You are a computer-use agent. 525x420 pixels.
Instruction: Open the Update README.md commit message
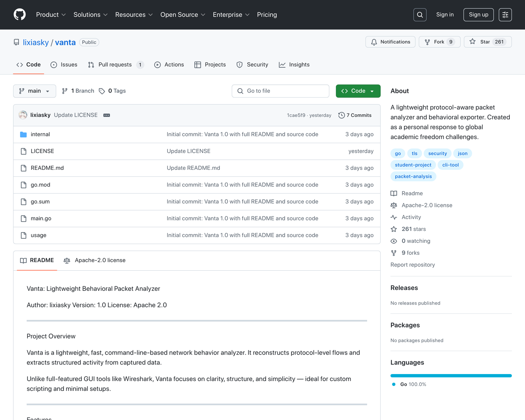pyautogui.click(x=194, y=168)
